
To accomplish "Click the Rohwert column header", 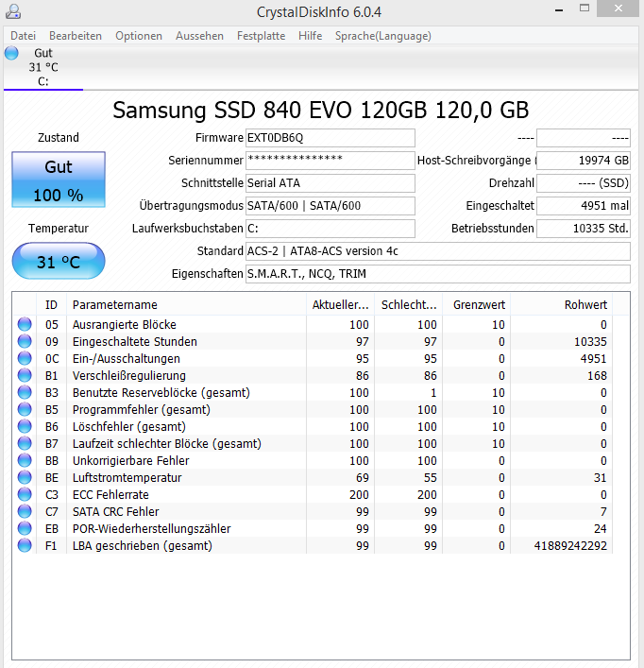I will click(562, 305).
